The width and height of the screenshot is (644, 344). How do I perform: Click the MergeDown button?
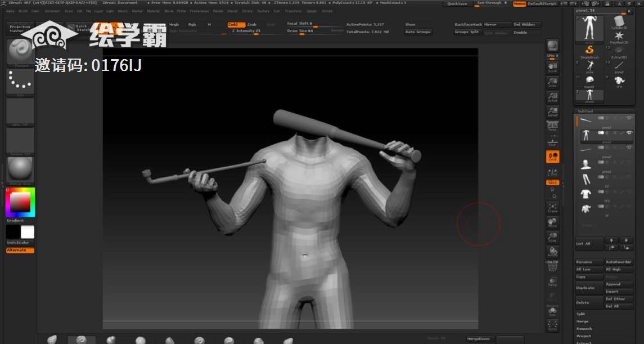coord(480,339)
